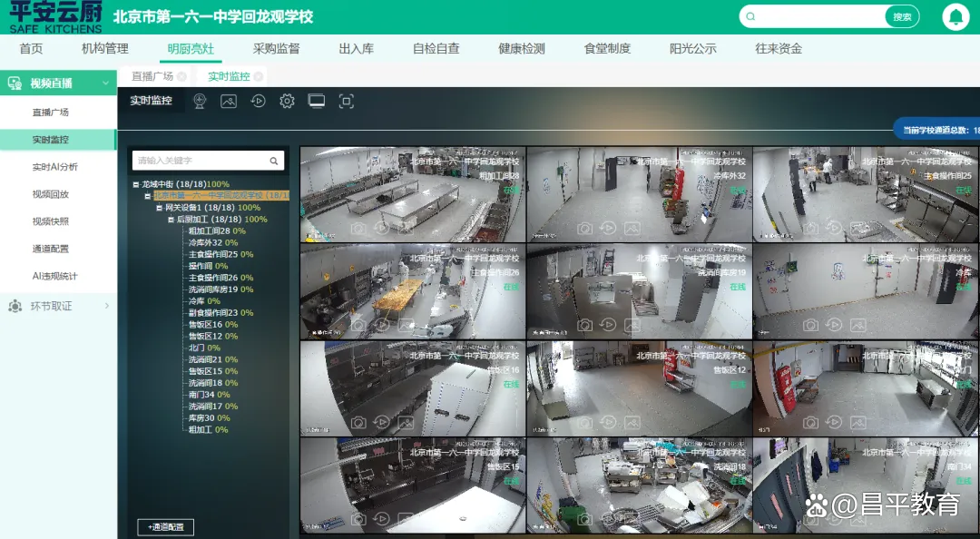The width and height of the screenshot is (980, 539).
Task: Click the video replay toolbar icon
Action: point(258,102)
